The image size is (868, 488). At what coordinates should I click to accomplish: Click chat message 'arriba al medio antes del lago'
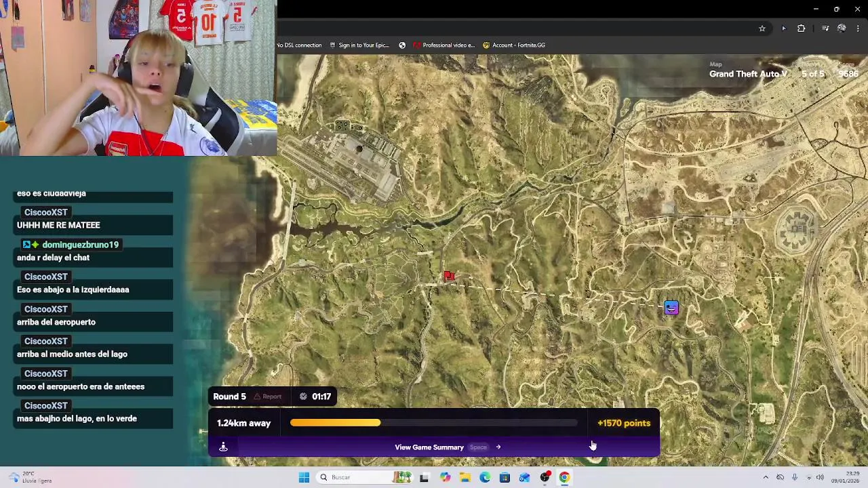coord(72,354)
